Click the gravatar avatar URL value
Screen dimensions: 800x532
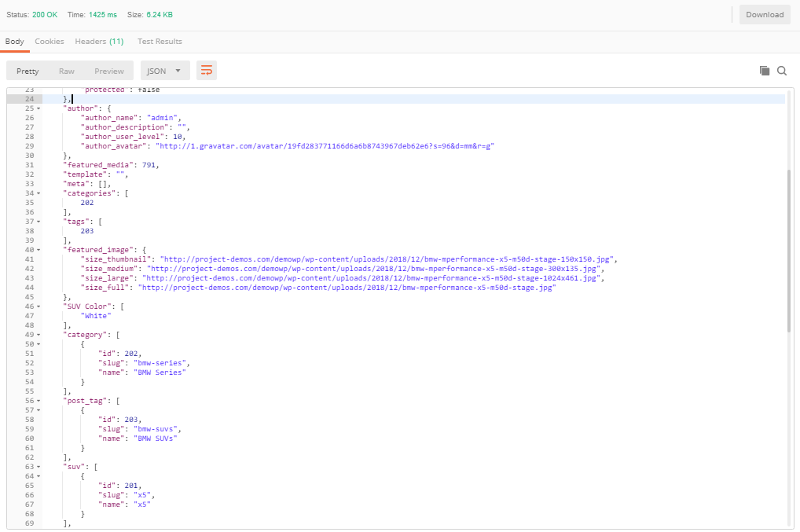(x=325, y=146)
